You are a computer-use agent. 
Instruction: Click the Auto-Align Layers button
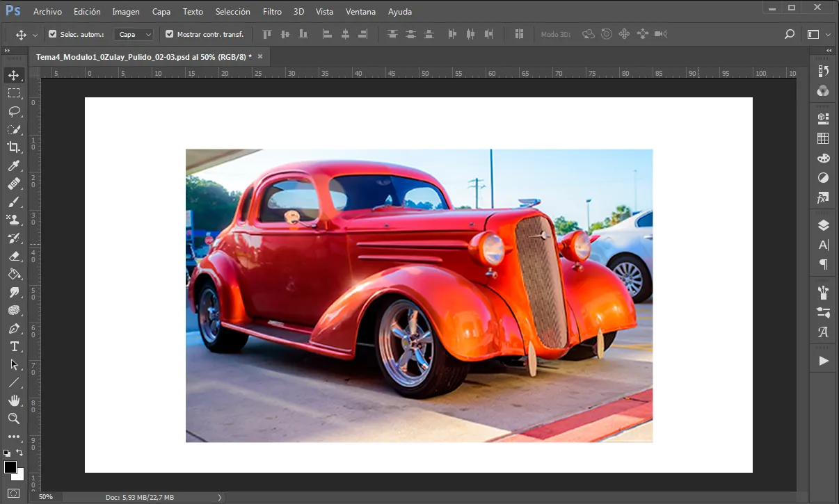tap(519, 34)
